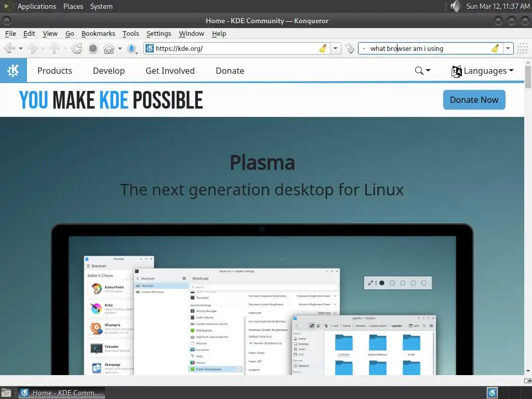The width and height of the screenshot is (532, 399).
Task: Click the window menu button left of the title
Action: point(6,21)
